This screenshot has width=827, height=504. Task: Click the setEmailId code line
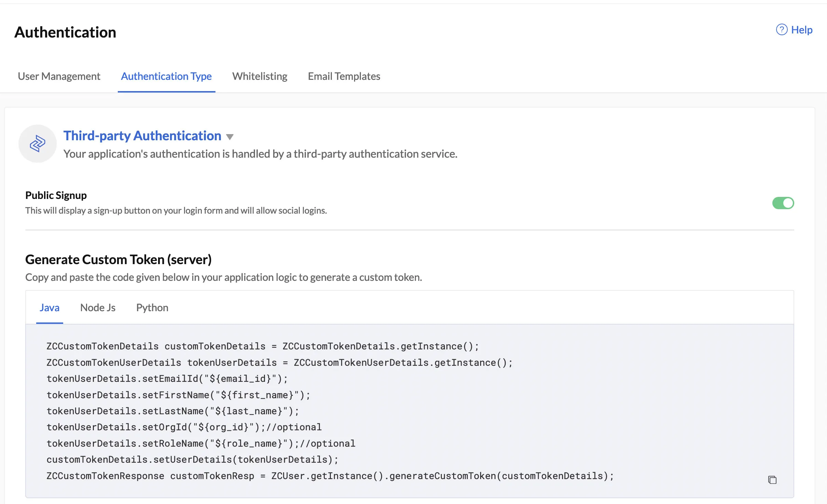coord(167,379)
